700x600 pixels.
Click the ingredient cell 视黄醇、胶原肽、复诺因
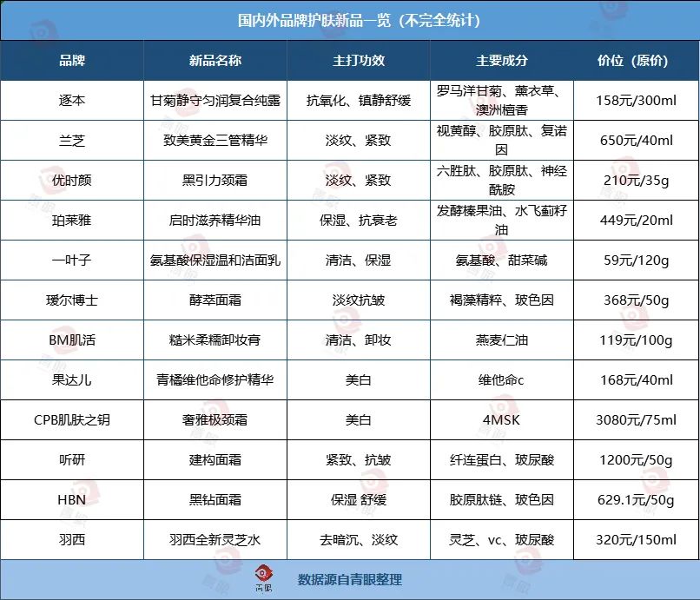click(502, 140)
